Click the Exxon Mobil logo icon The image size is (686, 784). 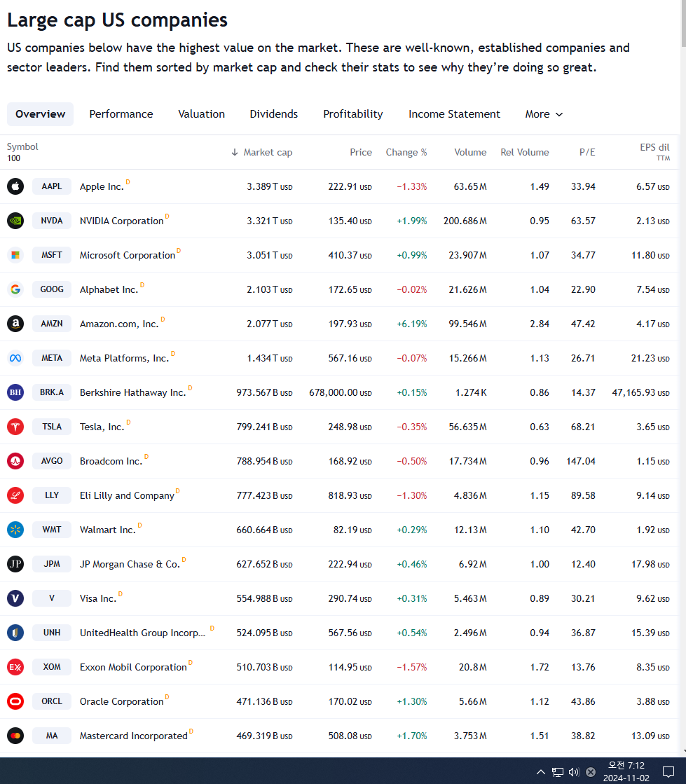pos(15,667)
